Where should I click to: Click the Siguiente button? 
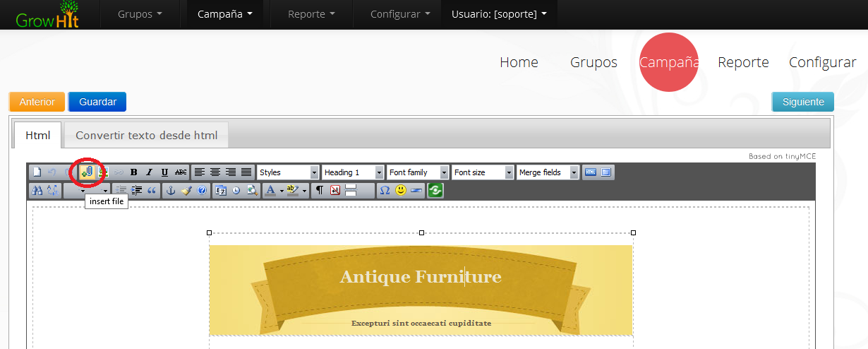click(803, 102)
